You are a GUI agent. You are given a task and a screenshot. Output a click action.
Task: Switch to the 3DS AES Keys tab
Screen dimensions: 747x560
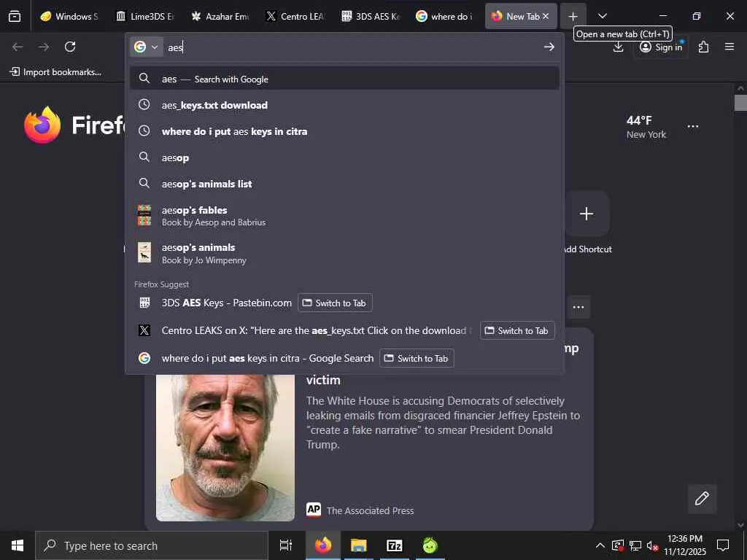point(370,16)
